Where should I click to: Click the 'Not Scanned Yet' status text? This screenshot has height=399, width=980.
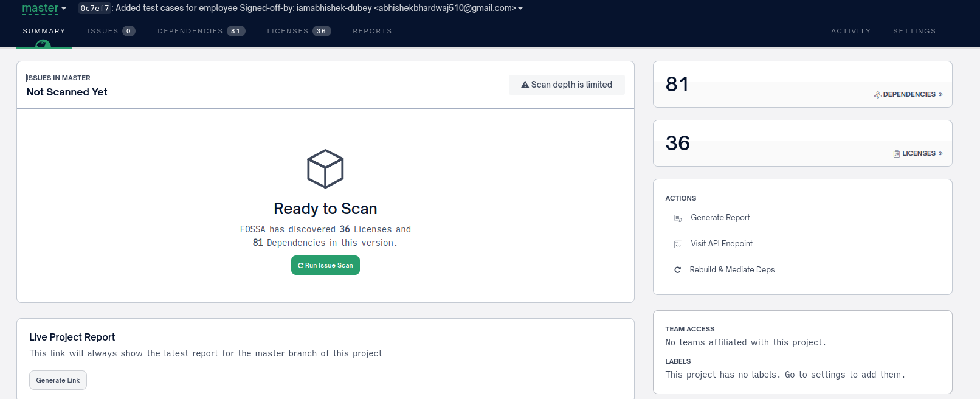[67, 92]
